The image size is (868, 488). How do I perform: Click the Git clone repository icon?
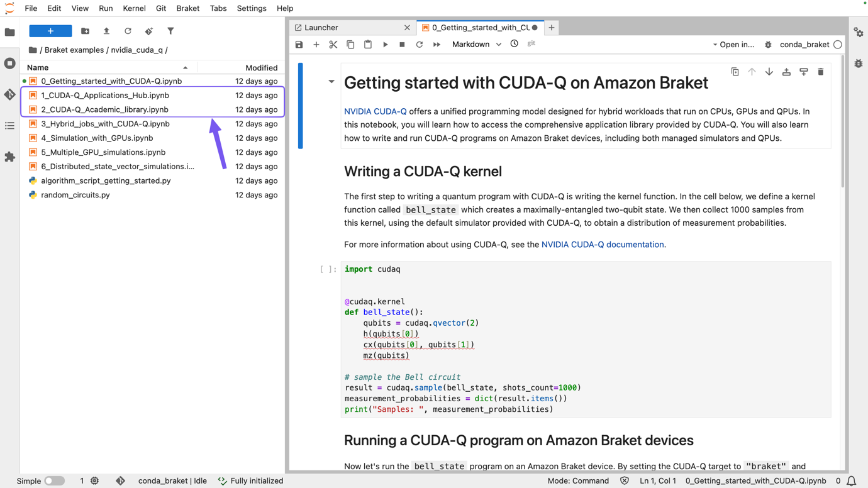click(149, 31)
